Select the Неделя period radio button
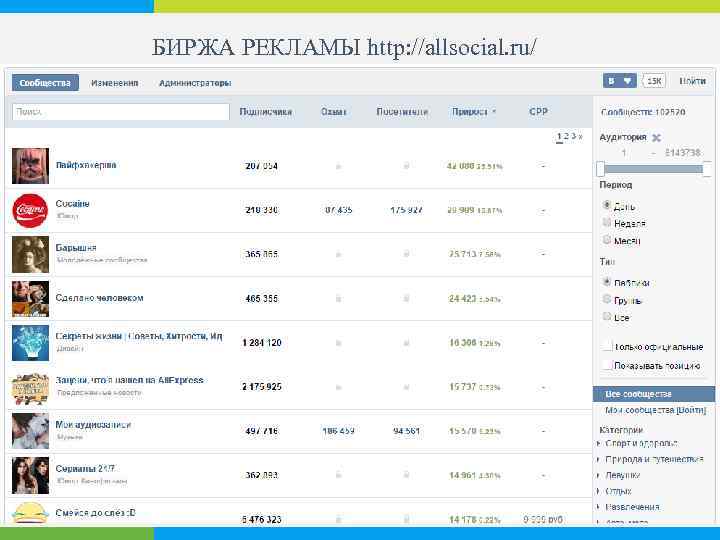The height and width of the screenshot is (540, 720). point(607,223)
